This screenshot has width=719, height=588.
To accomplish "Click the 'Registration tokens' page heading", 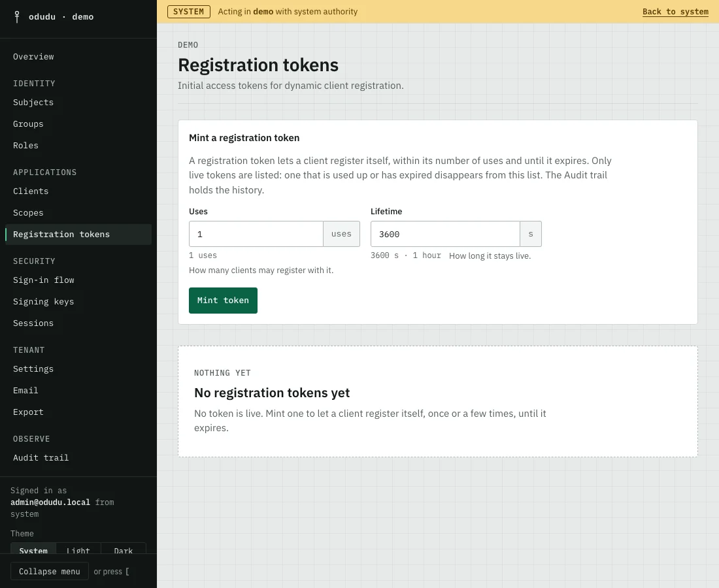I will (258, 65).
